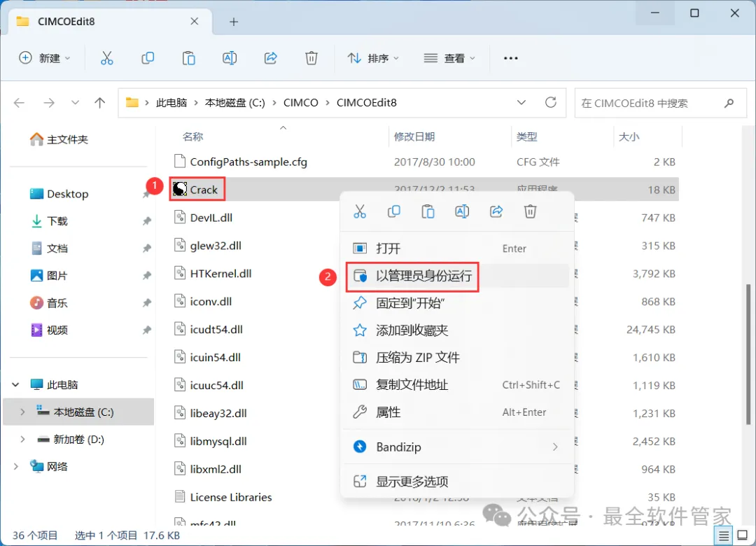Select the License Libraries item
Viewport: 756px width, 546px height.
click(223, 497)
